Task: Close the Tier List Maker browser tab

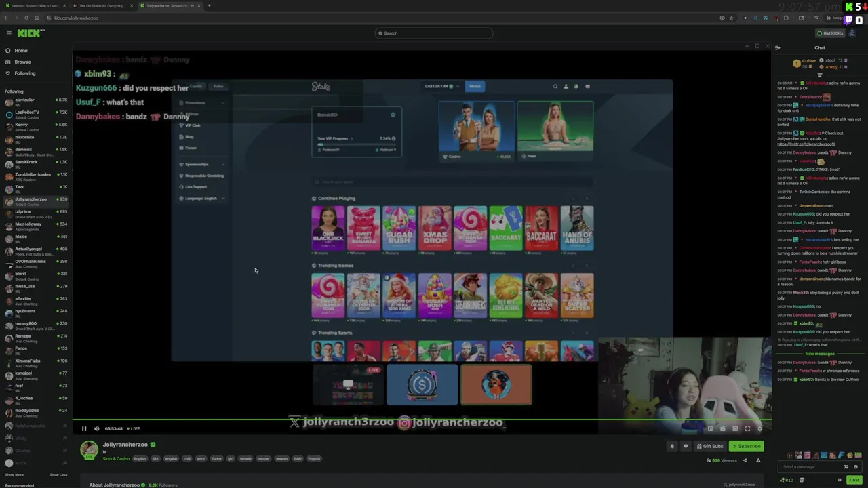Action: pyautogui.click(x=132, y=5)
